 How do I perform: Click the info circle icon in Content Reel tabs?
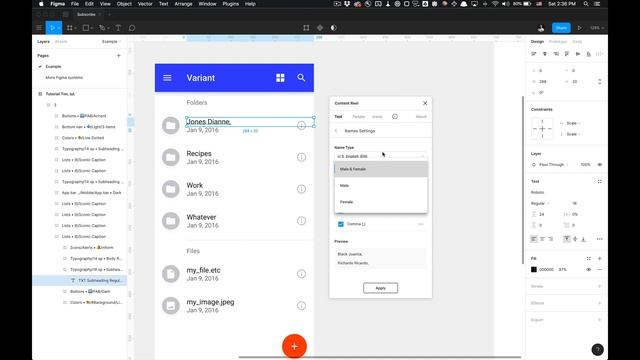[395, 116]
